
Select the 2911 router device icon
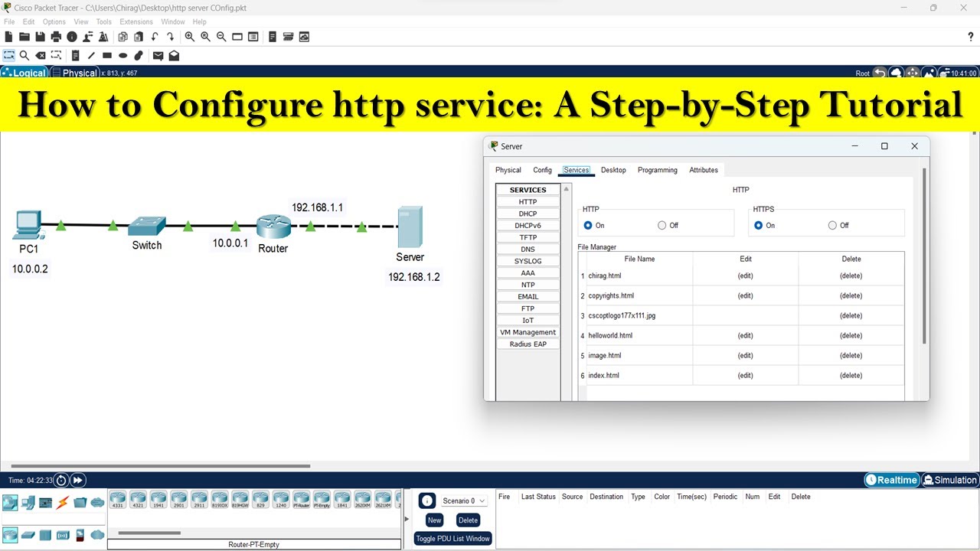[x=199, y=500]
